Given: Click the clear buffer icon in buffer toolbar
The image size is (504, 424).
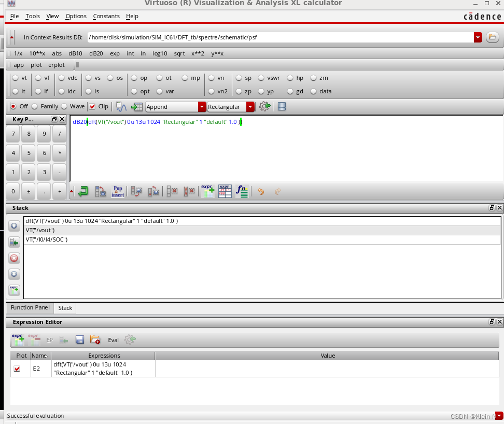Looking at the screenshot, I should click(x=172, y=191).
